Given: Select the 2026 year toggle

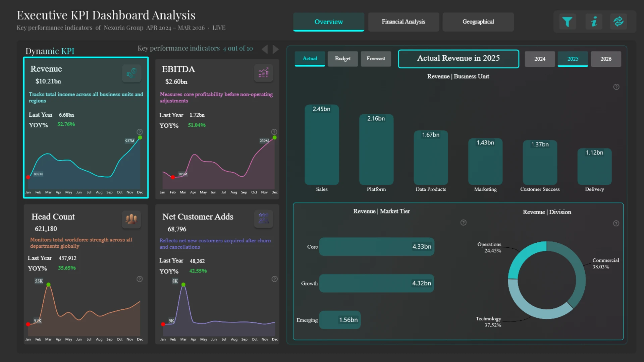Looking at the screenshot, I should pos(605,59).
